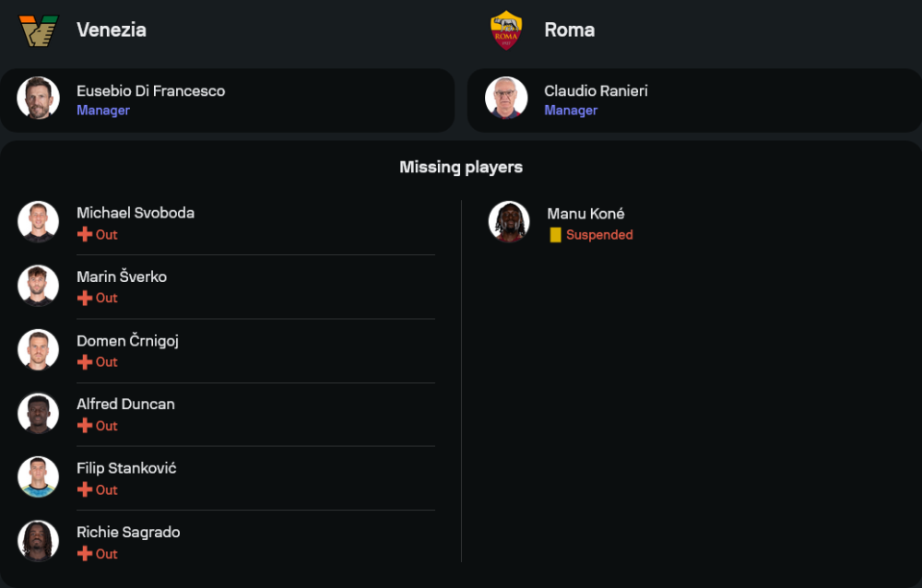Viewport: 922px width, 588px height.
Task: Click Alfred Duncan's red injury cross icon
Action: pos(85,426)
